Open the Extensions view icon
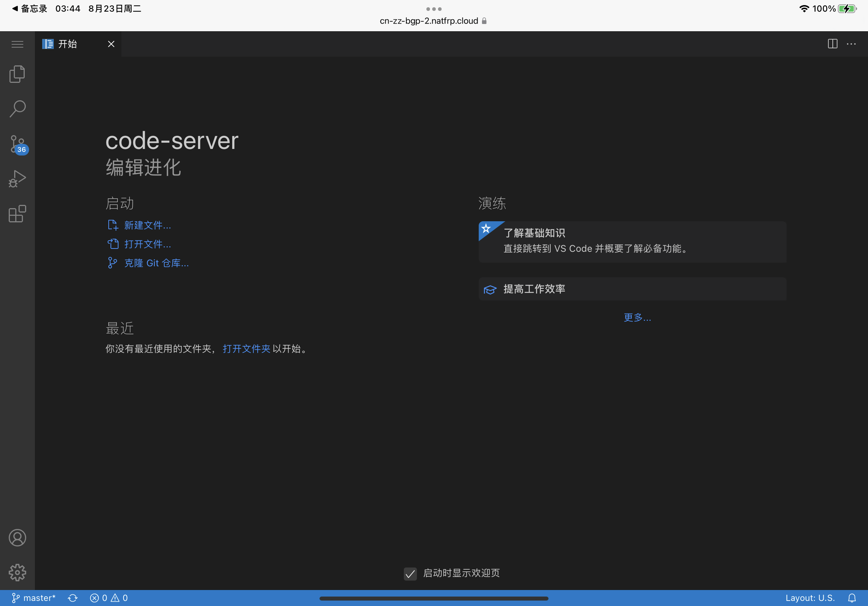This screenshot has height=606, width=868. coord(17,214)
